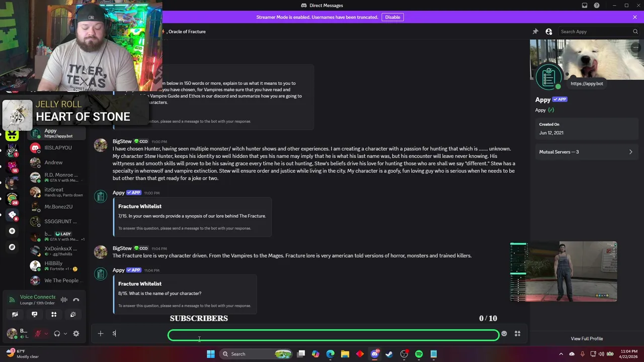Image resolution: width=644 pixels, height=362 pixels.
Task: Disable Streamer Mode from the banner
Action: [392, 17]
